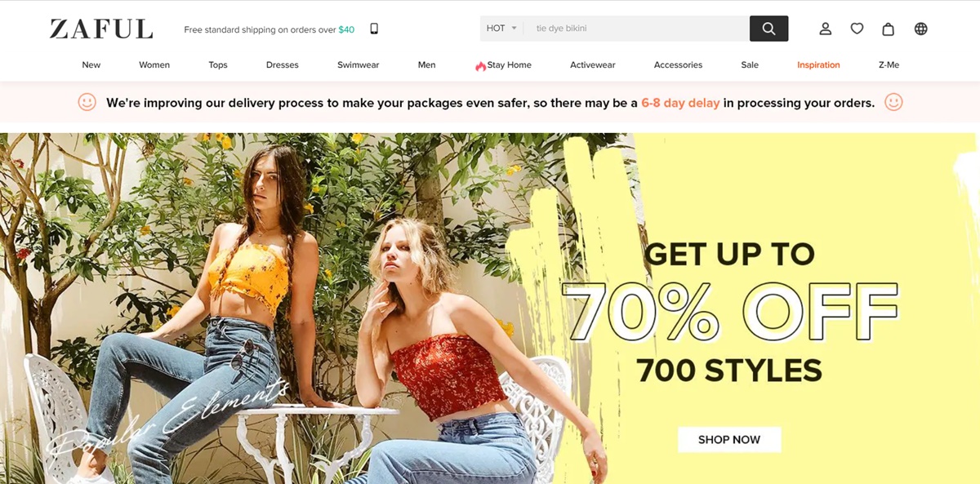The width and height of the screenshot is (980, 484).
Task: Go to the Activewear section
Action: (593, 65)
